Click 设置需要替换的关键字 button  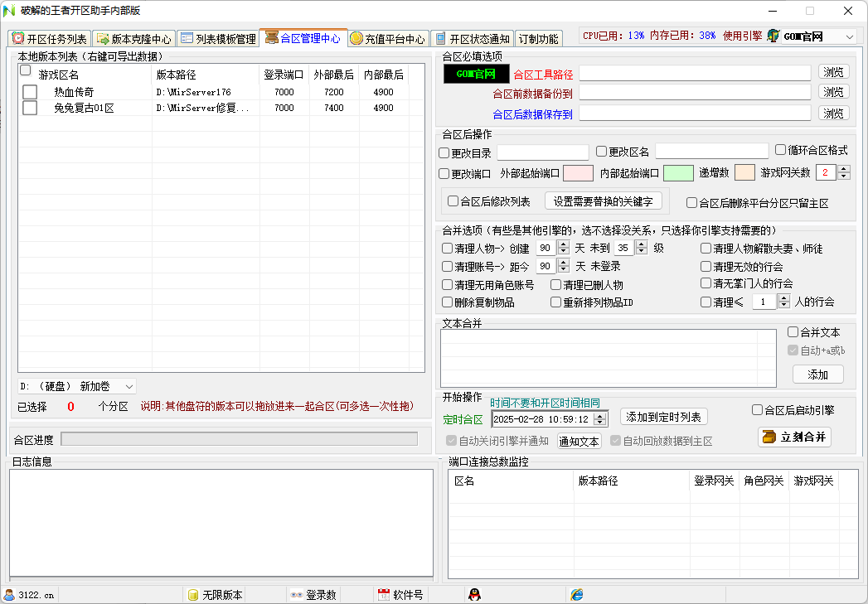(x=604, y=201)
